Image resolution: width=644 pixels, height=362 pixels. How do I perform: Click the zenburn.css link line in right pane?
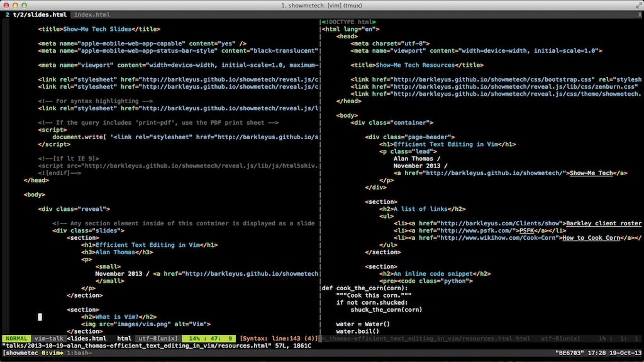[494, 87]
